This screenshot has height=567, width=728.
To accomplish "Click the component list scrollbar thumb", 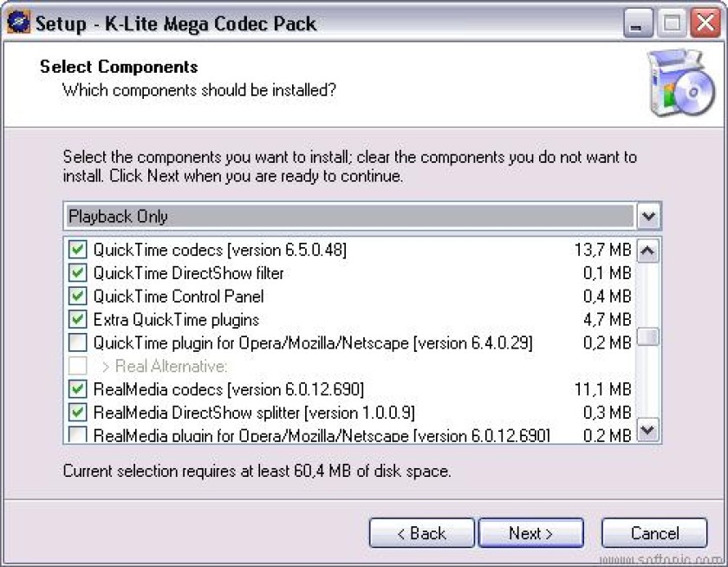I will [x=648, y=336].
